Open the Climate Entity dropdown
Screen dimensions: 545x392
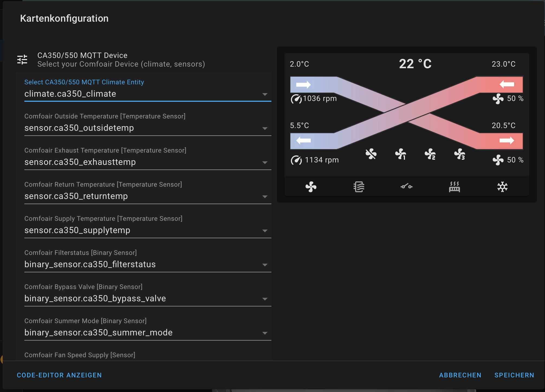pos(265,94)
